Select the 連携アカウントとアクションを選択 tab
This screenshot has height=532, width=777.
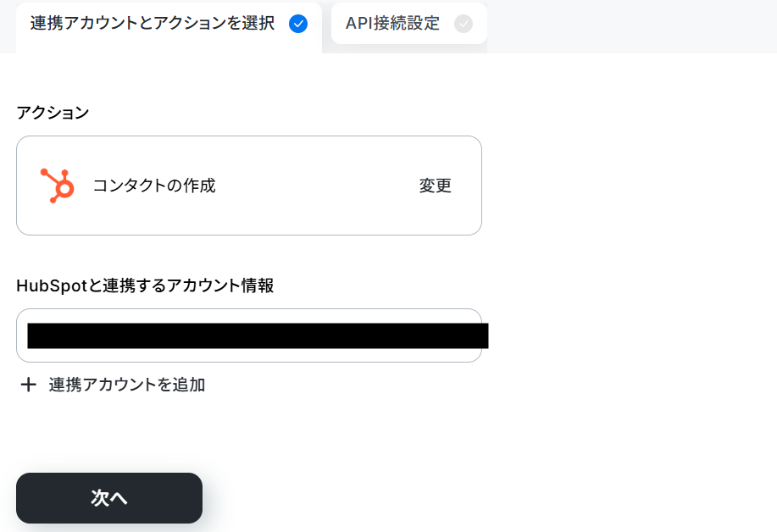coord(169,27)
